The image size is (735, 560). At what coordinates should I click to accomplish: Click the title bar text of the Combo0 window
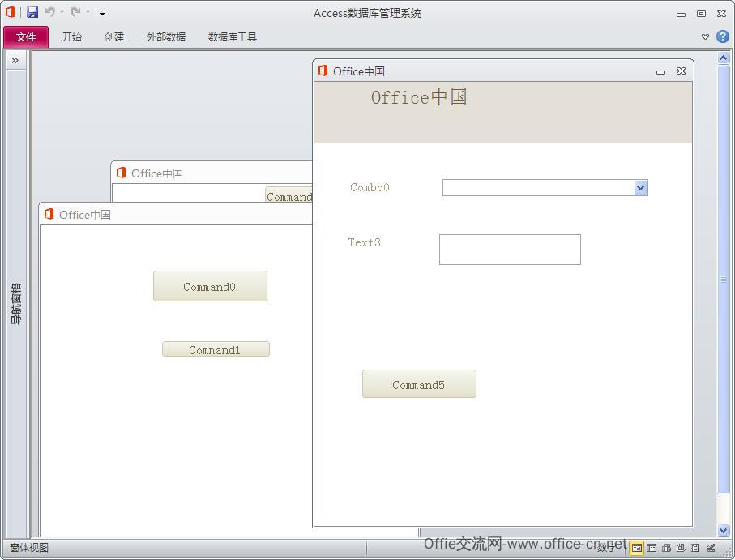[359, 71]
